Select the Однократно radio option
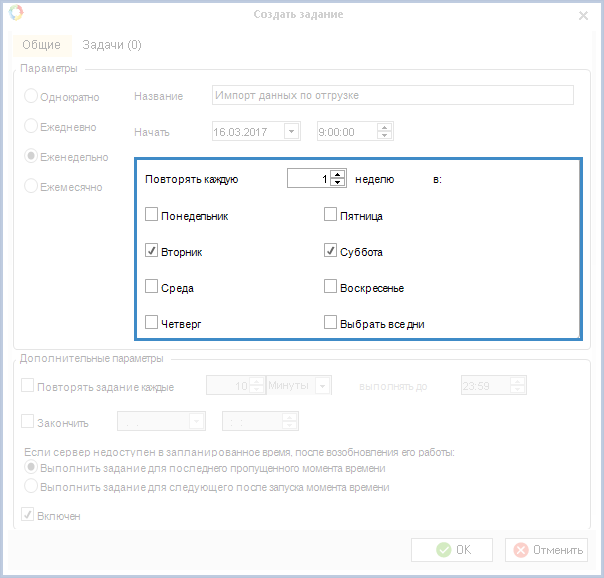Screen dimensions: 604x578 click(31, 96)
